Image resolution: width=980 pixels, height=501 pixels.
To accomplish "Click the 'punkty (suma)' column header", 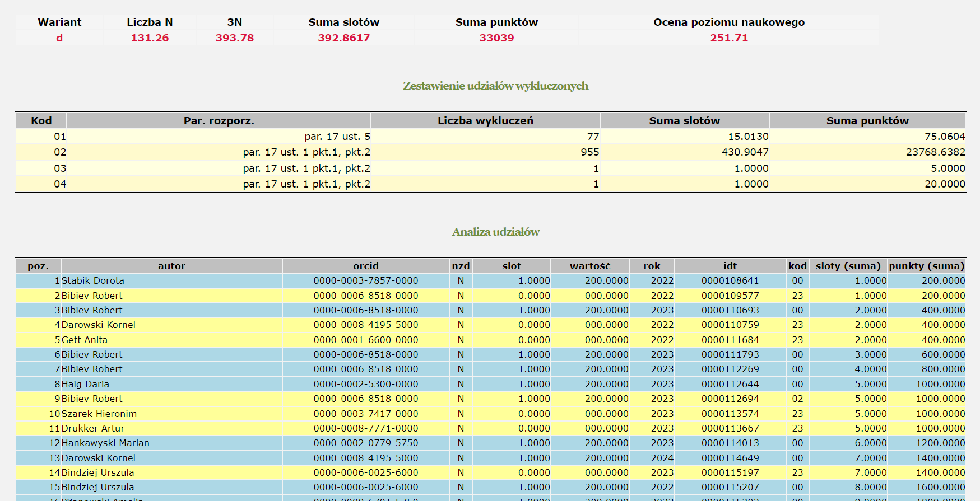I will pos(926,266).
